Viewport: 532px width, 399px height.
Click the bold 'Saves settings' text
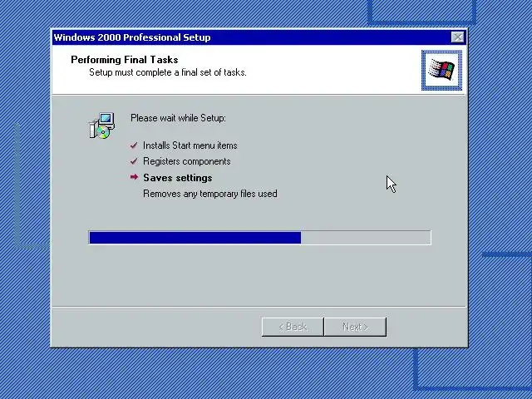coord(178,177)
